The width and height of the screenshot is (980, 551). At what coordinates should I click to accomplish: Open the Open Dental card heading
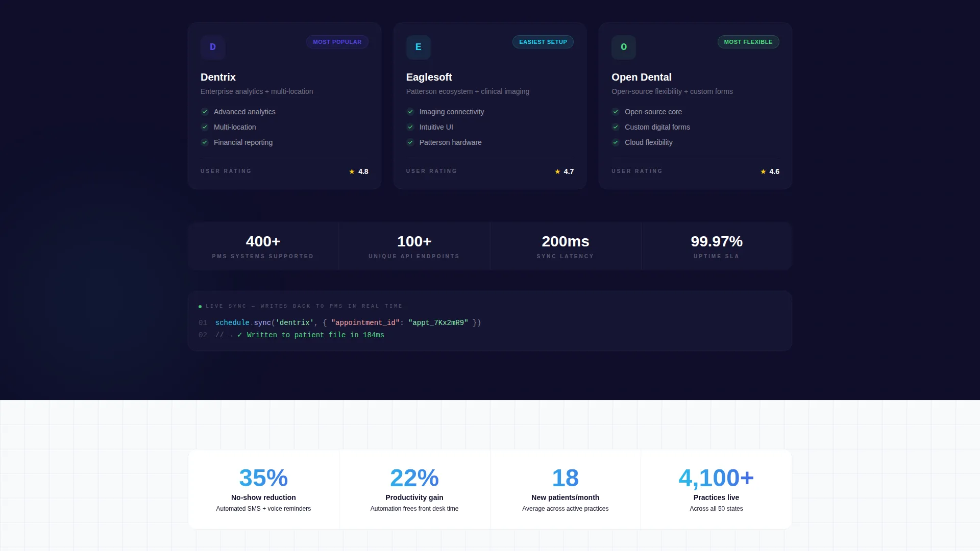point(642,77)
